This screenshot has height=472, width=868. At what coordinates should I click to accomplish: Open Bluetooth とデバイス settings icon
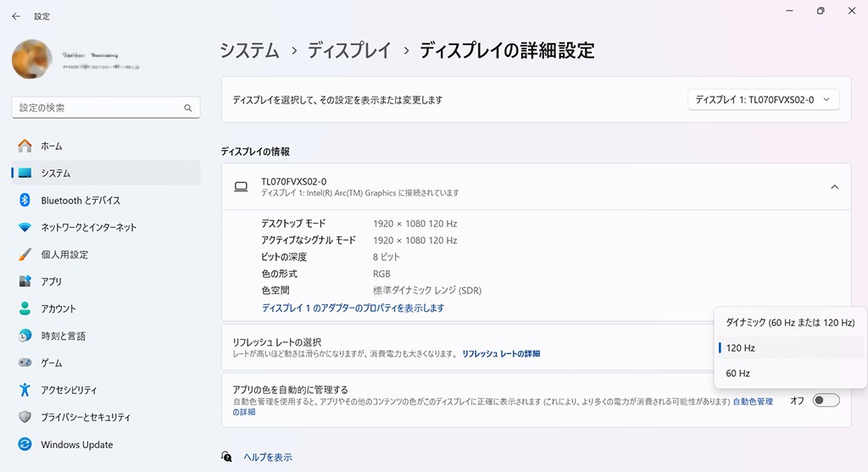pos(25,200)
